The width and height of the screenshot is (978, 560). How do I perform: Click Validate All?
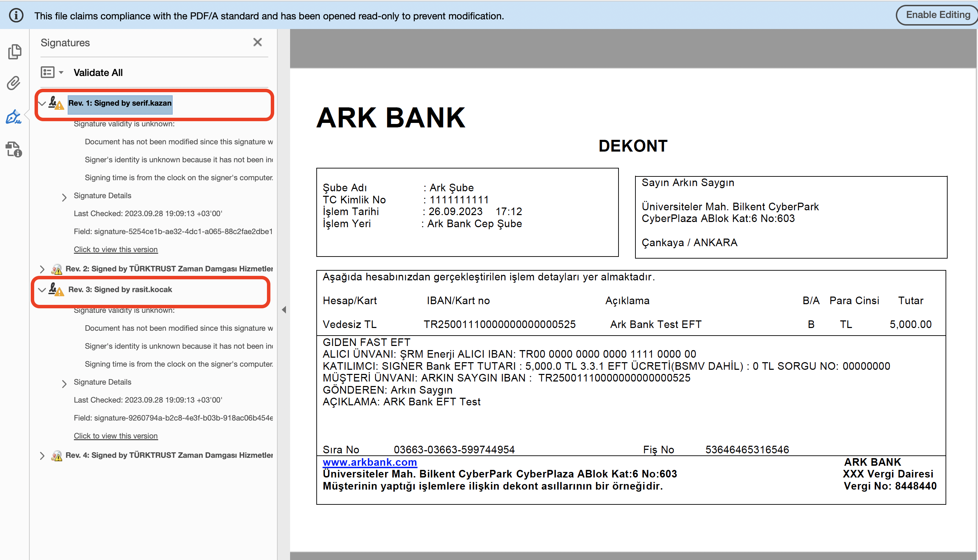pyautogui.click(x=98, y=72)
